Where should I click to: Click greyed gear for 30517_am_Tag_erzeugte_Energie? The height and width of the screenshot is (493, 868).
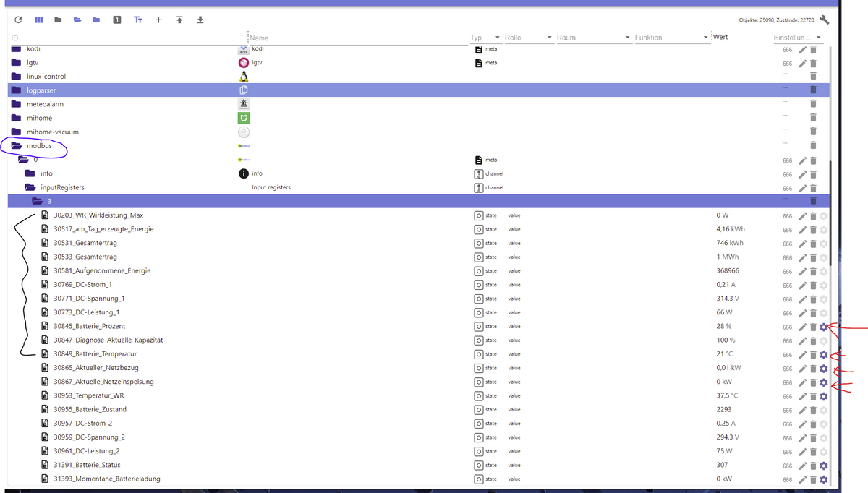point(823,229)
